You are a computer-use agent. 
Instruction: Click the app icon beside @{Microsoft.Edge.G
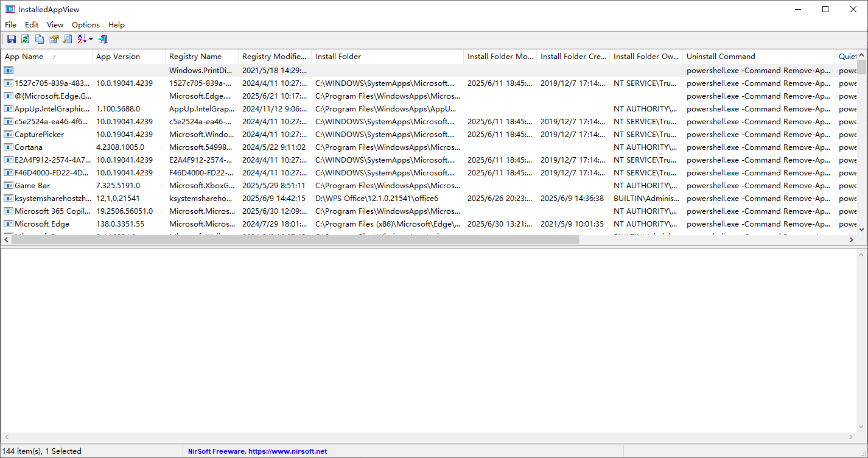point(9,96)
